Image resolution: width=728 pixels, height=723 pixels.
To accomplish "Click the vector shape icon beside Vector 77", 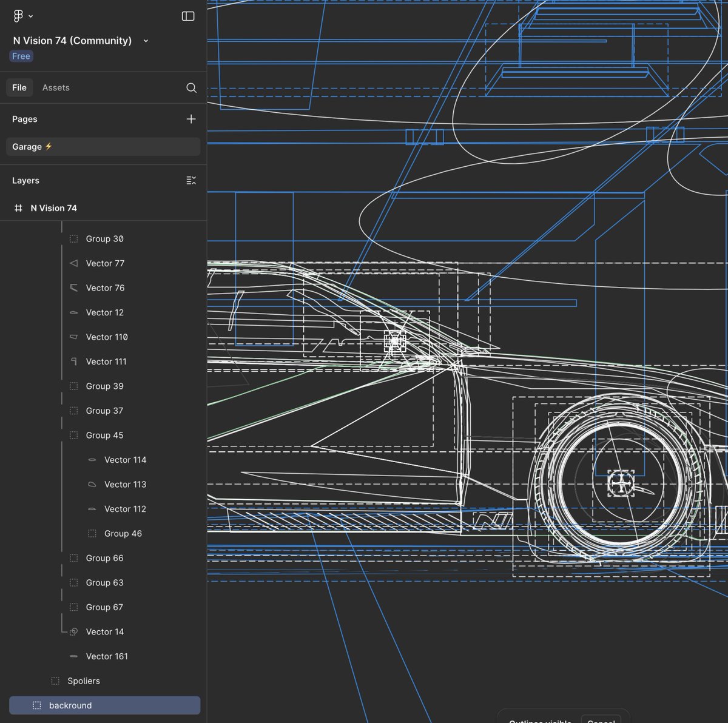I will 73,263.
